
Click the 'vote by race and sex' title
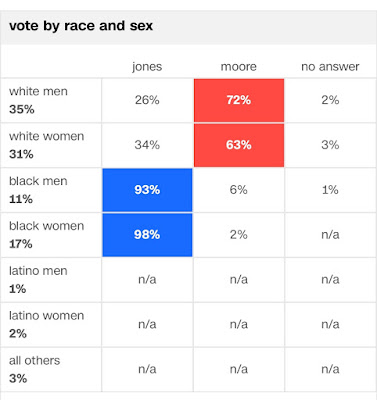click(81, 26)
